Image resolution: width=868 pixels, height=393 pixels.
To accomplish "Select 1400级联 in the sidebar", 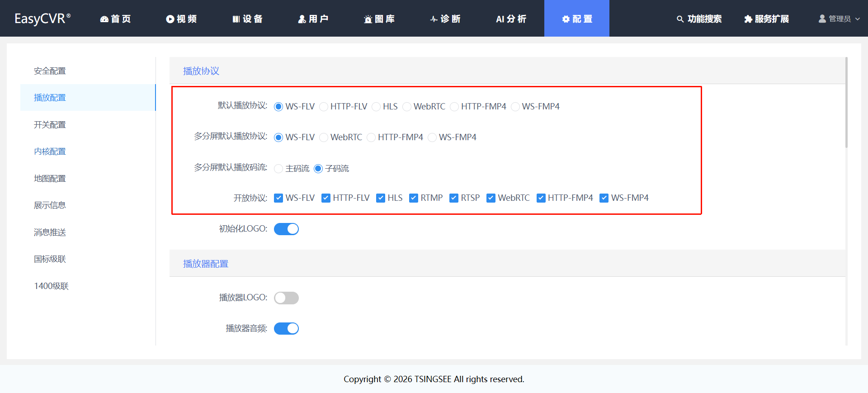I will coord(88,286).
